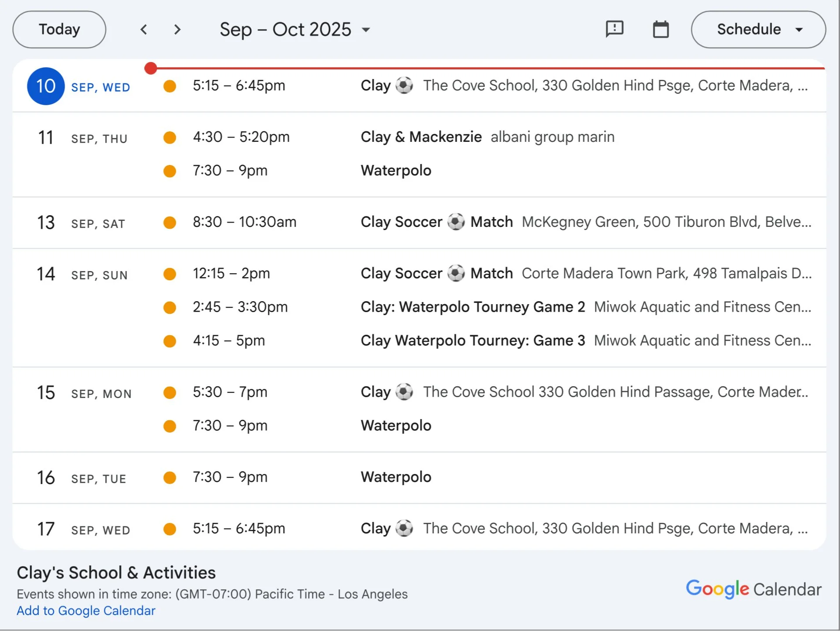The height and width of the screenshot is (632, 840).
Task: Click the arrow next to Schedule
Action: pyautogui.click(x=799, y=30)
